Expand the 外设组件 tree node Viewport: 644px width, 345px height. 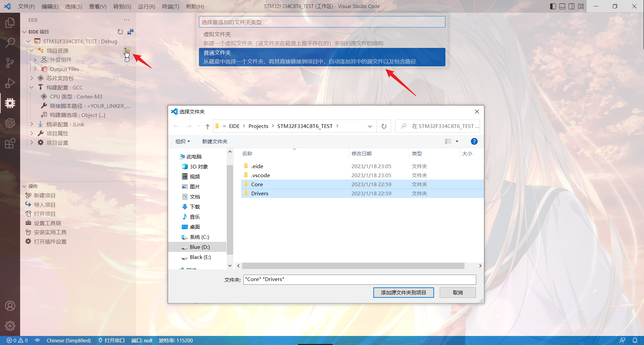click(x=35, y=60)
